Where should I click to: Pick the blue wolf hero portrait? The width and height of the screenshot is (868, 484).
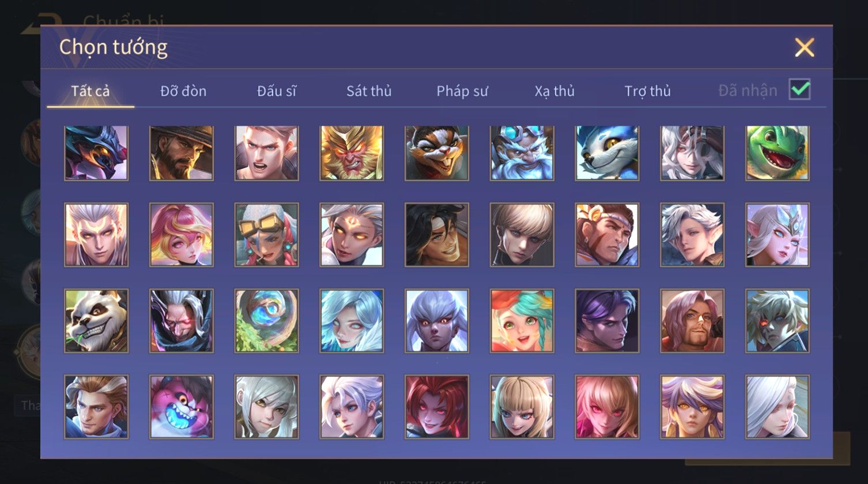[607, 153]
